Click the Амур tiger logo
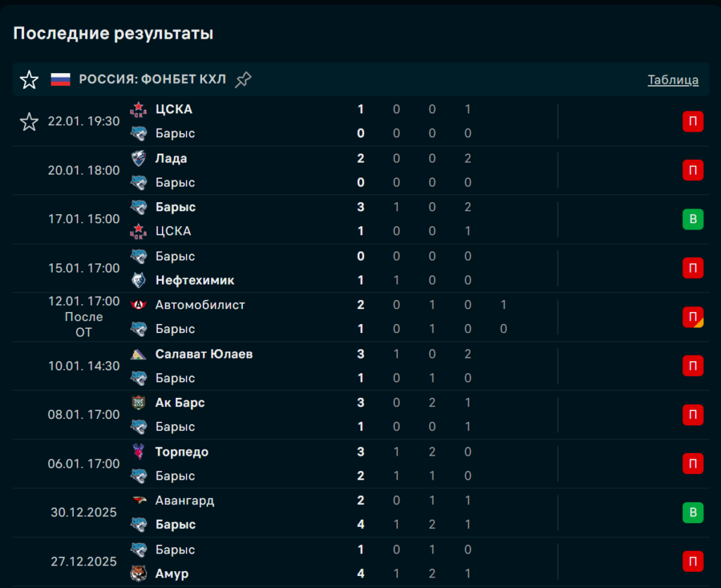The image size is (721, 588). (139, 573)
